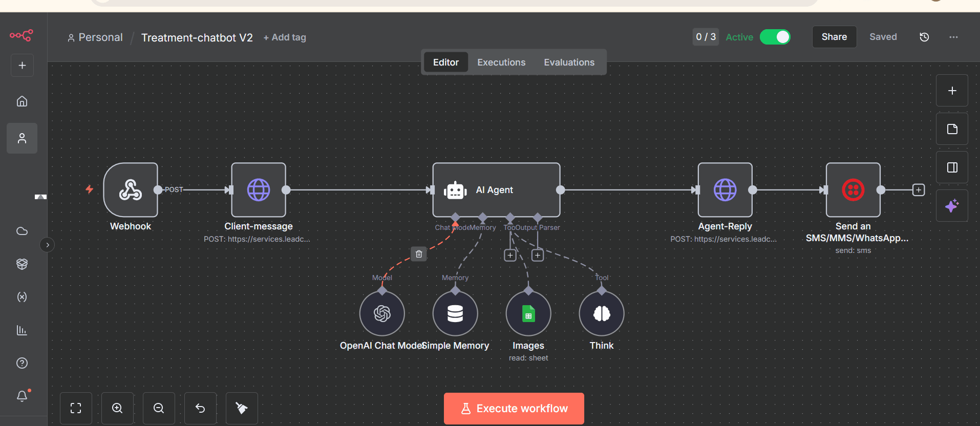Open the Help icon in sidebar
Image resolution: width=980 pixels, height=426 pixels.
22,363
